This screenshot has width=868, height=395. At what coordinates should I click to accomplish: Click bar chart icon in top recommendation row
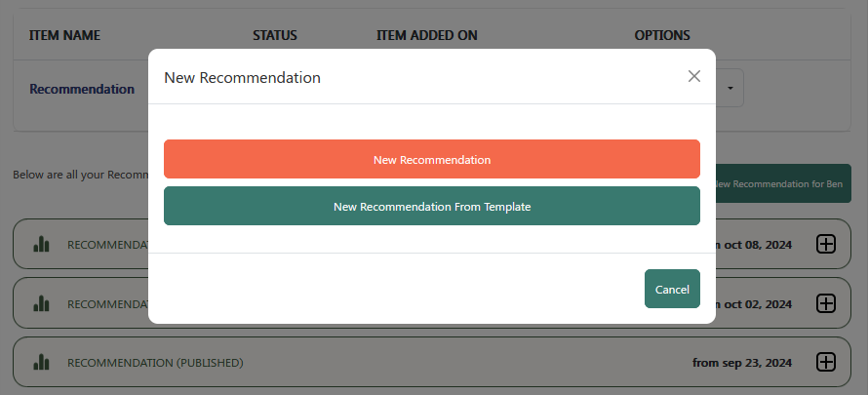point(41,245)
